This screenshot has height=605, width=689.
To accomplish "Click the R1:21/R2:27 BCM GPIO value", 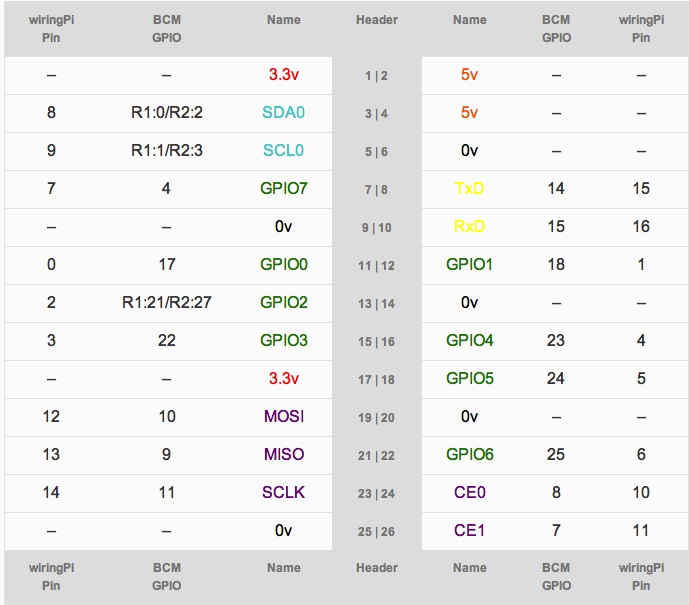I will (167, 302).
